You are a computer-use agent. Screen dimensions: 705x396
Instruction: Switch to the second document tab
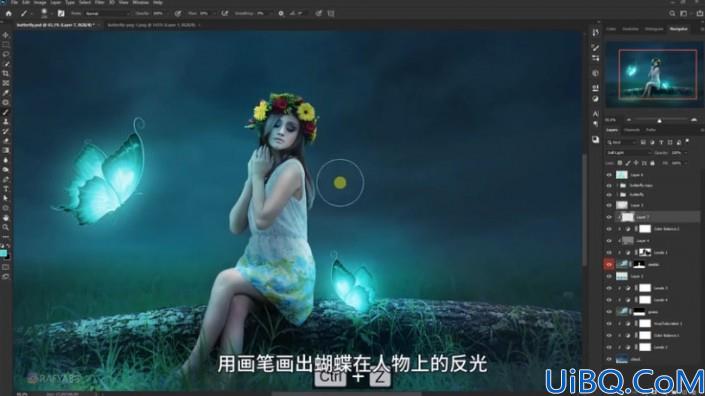click(x=151, y=25)
